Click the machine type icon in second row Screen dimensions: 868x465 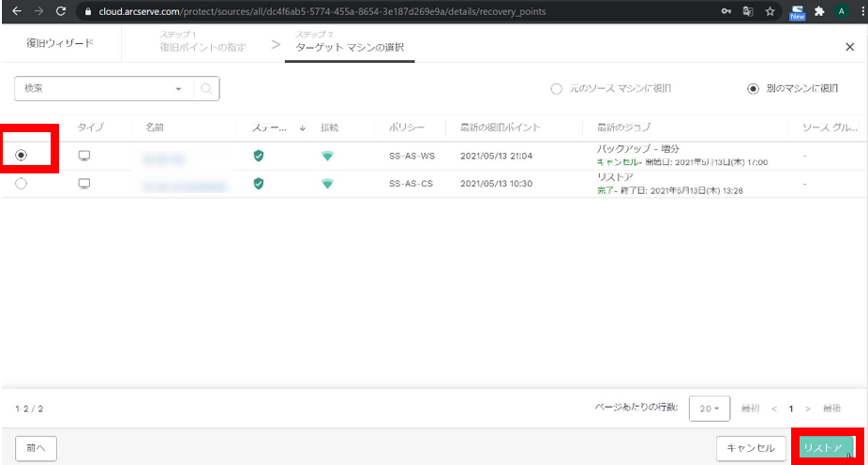pyautogui.click(x=83, y=184)
